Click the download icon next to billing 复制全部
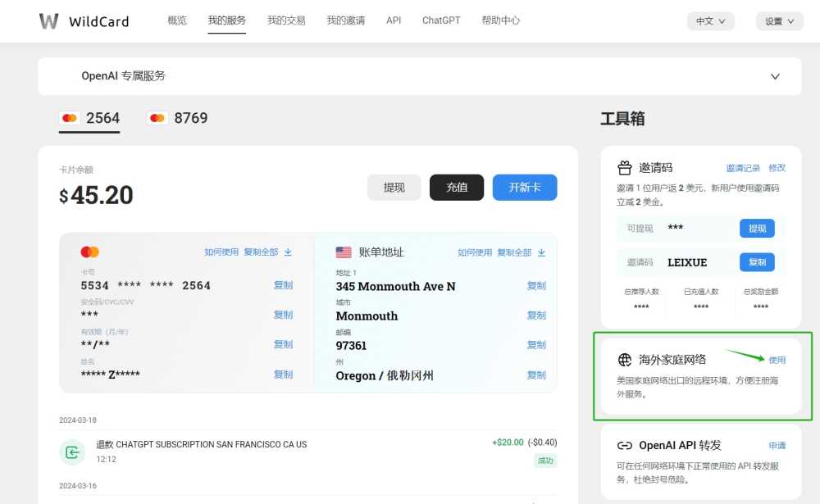Viewport: 820px width, 504px height. click(x=542, y=252)
